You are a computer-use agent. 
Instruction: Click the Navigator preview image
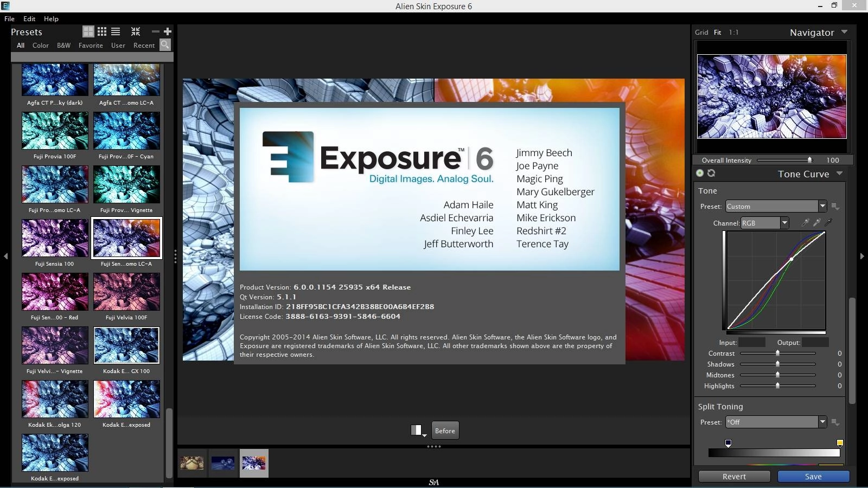pos(771,97)
